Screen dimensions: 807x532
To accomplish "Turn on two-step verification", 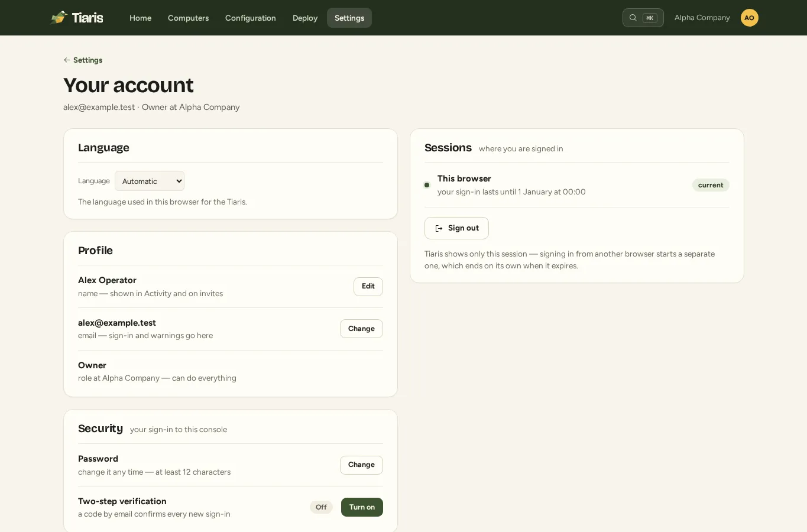I will click(x=362, y=507).
